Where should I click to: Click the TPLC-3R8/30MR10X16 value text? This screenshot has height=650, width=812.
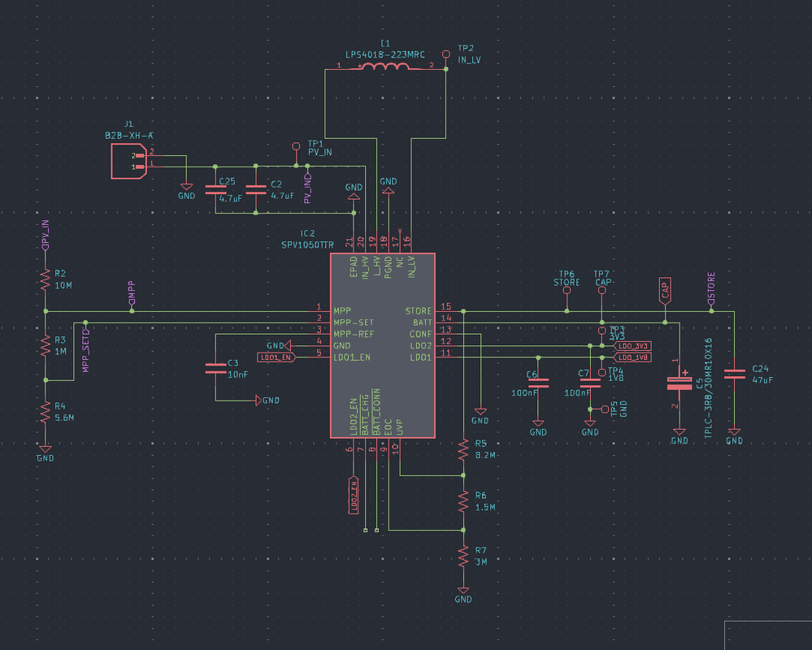[709, 388]
